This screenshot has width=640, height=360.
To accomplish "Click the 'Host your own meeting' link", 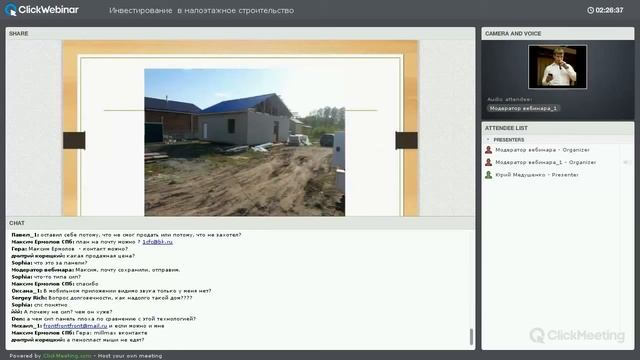I will (x=130, y=356).
